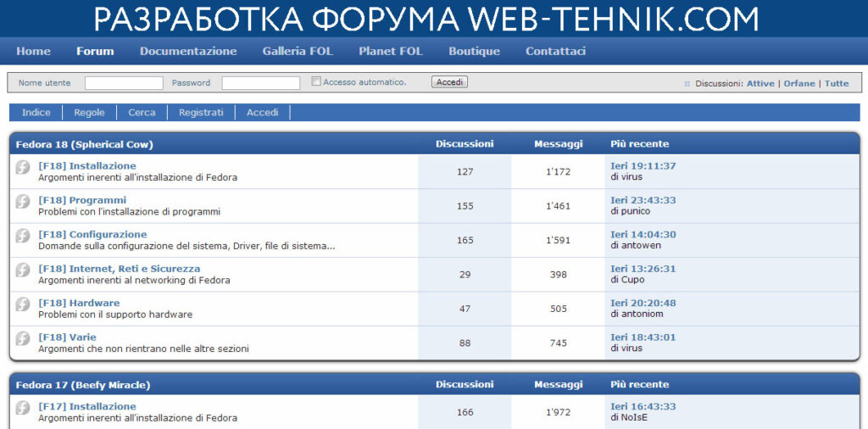This screenshot has width=868, height=429.
Task: Click the discussion count 155
Action: 465,207
